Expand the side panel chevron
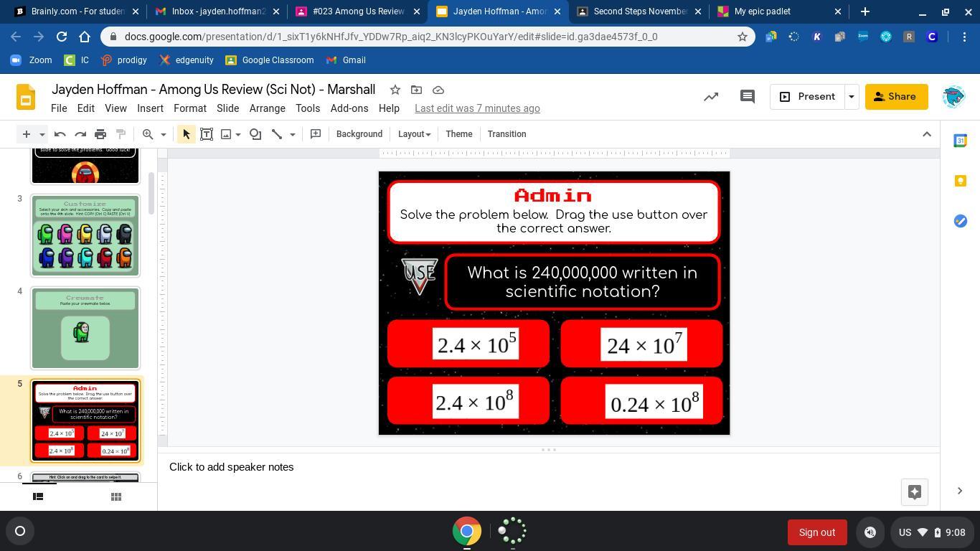The height and width of the screenshot is (551, 980). (960, 491)
